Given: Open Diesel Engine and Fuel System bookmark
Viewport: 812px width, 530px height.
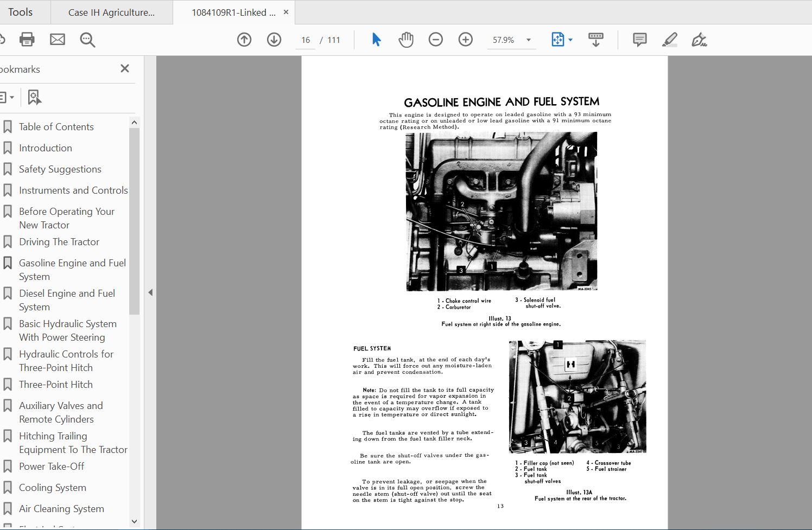Looking at the screenshot, I should (67, 300).
